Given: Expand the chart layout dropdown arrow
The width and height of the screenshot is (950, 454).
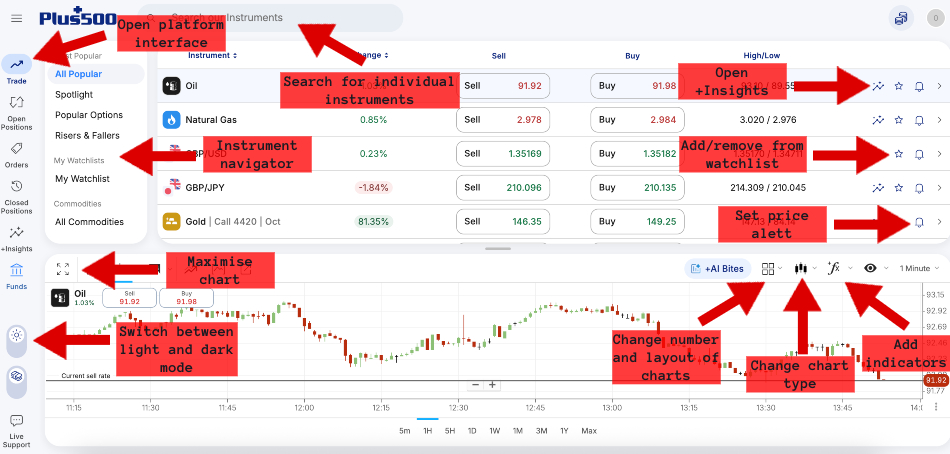Looking at the screenshot, I should pos(780,269).
